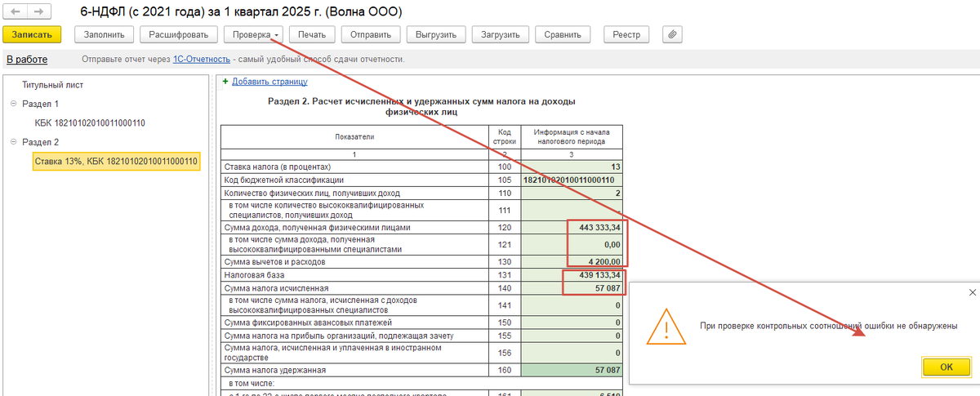Click Расшифровать to decode the value
Image resolution: width=980 pixels, height=396 pixels.
179,34
